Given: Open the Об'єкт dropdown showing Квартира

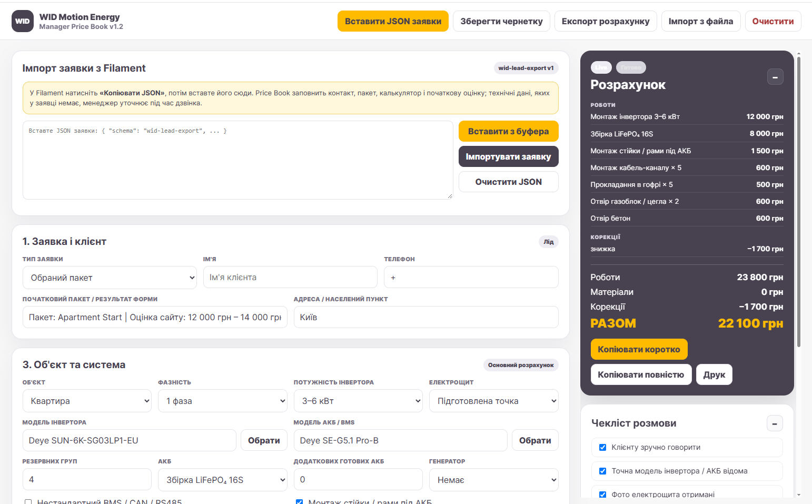Looking at the screenshot, I should click(x=87, y=401).
